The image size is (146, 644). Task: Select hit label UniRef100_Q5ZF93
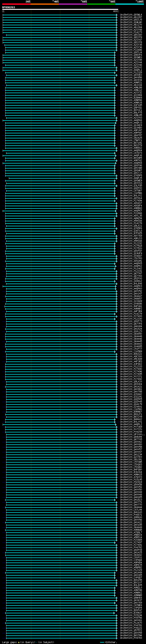131,278
